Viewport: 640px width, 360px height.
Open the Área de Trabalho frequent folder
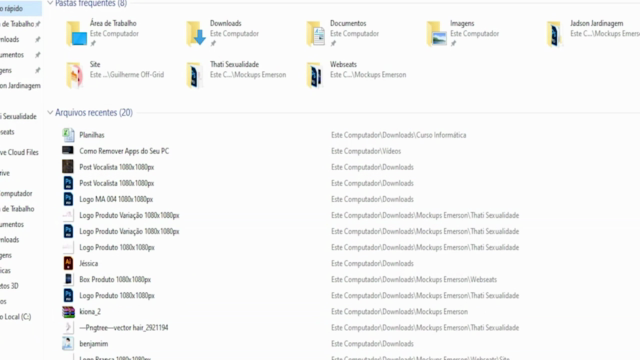tap(102, 33)
